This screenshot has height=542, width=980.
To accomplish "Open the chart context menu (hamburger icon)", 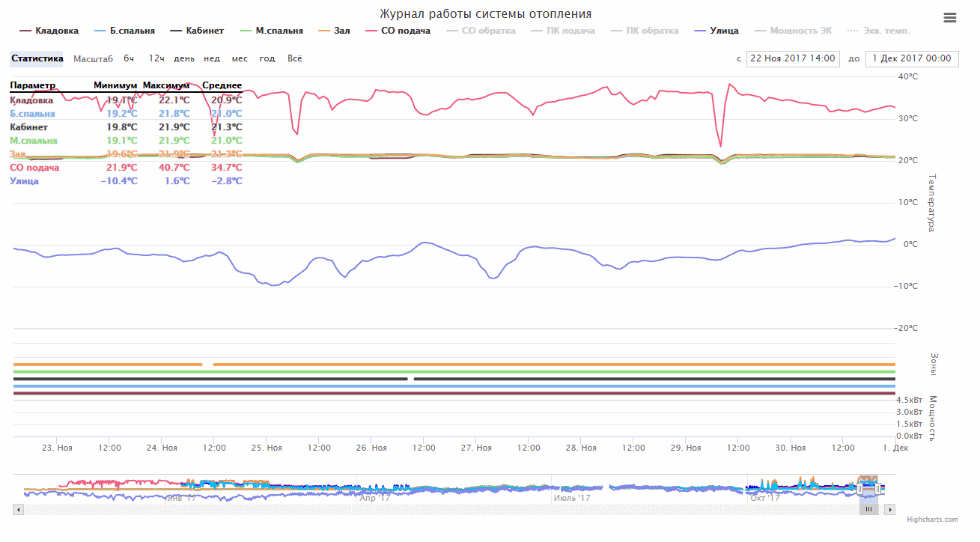I will 950,18.
